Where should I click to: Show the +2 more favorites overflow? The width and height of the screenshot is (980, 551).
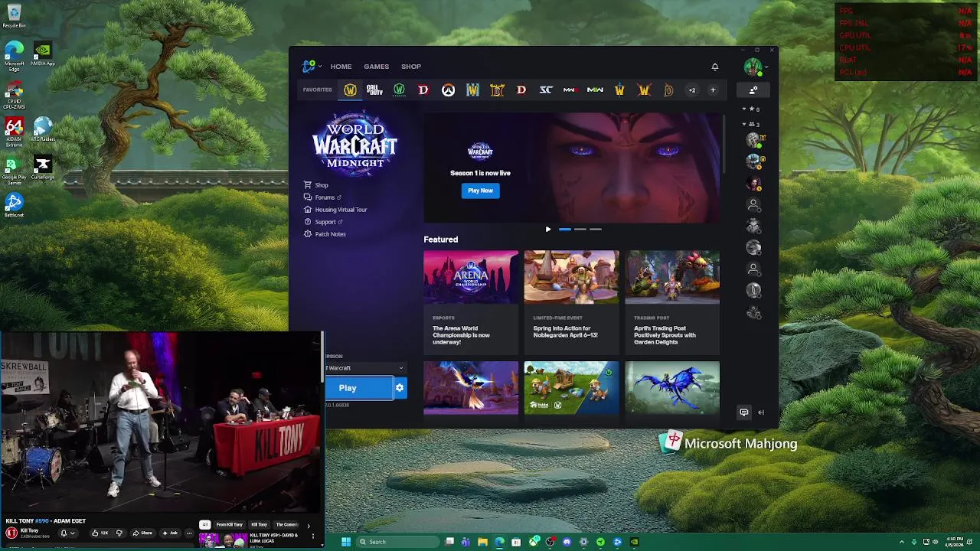(x=692, y=90)
